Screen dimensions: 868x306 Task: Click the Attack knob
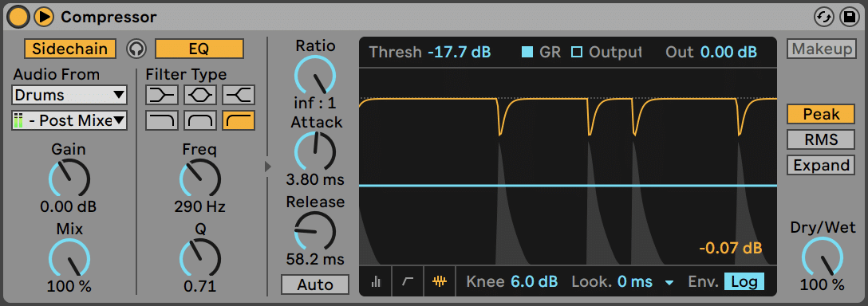(x=315, y=151)
